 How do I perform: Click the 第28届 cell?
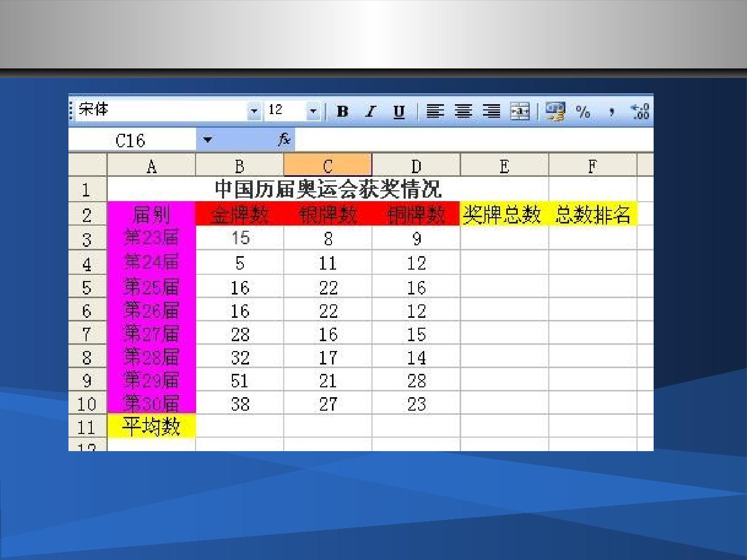151,356
